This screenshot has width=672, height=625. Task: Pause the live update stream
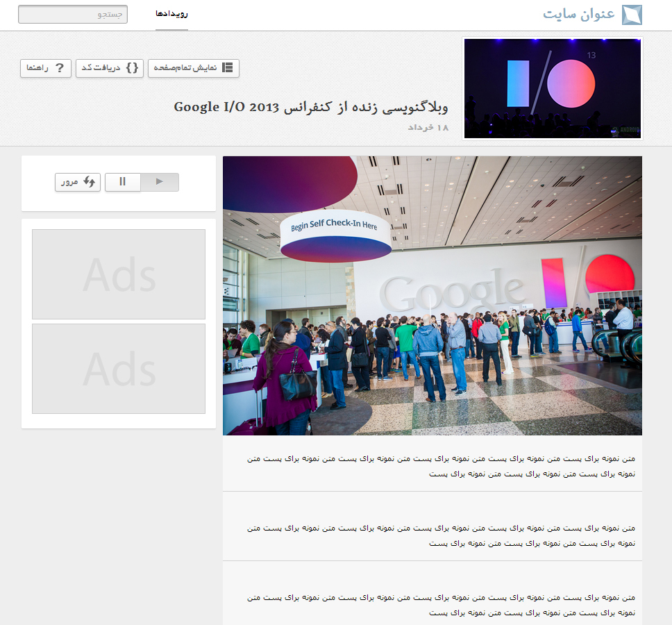[123, 182]
